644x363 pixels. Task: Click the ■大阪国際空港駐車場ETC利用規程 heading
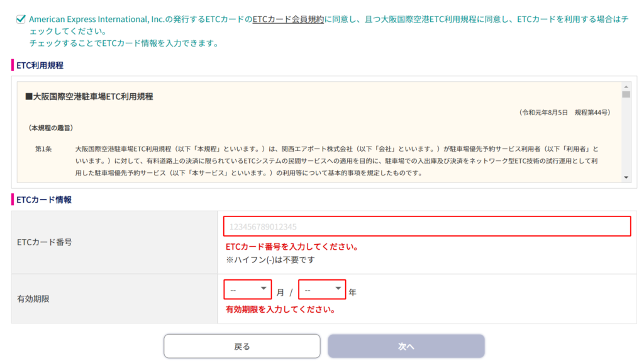[89, 97]
